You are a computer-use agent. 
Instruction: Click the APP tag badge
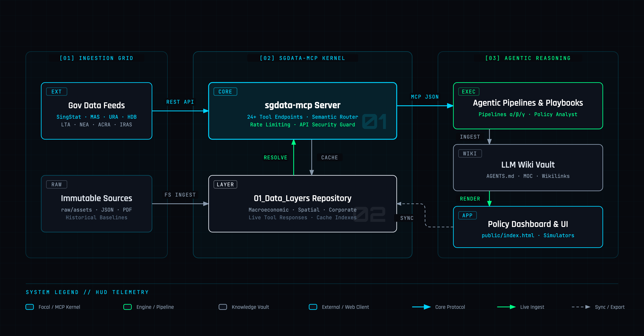[x=467, y=215]
